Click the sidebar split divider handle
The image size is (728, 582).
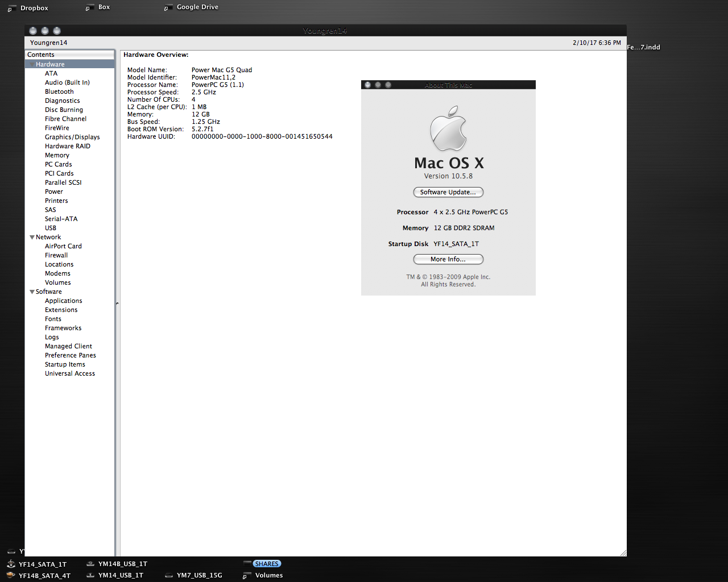tap(117, 304)
